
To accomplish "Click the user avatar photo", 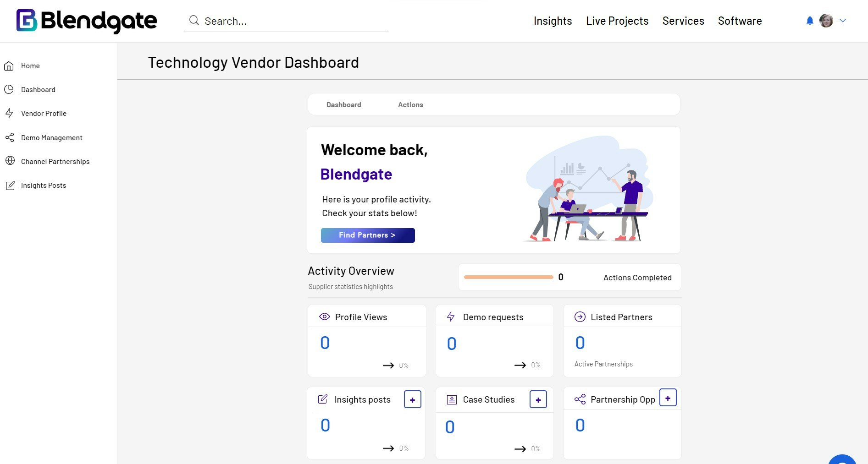I will 826,21.
